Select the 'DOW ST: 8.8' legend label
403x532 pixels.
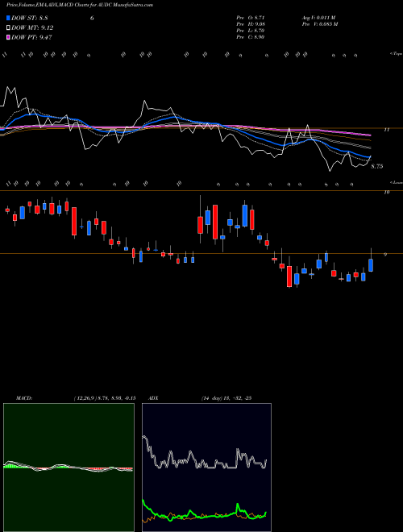[x=30, y=19]
